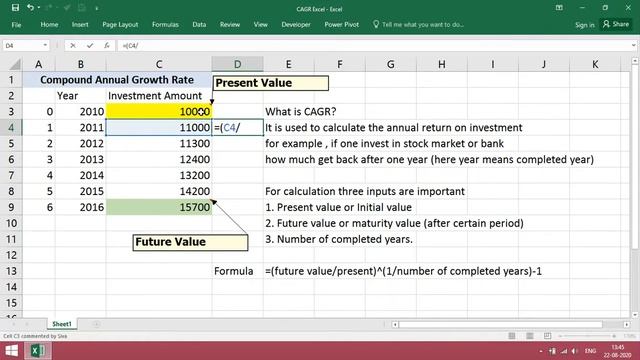Click the zoom slider in the status bar

click(588, 336)
